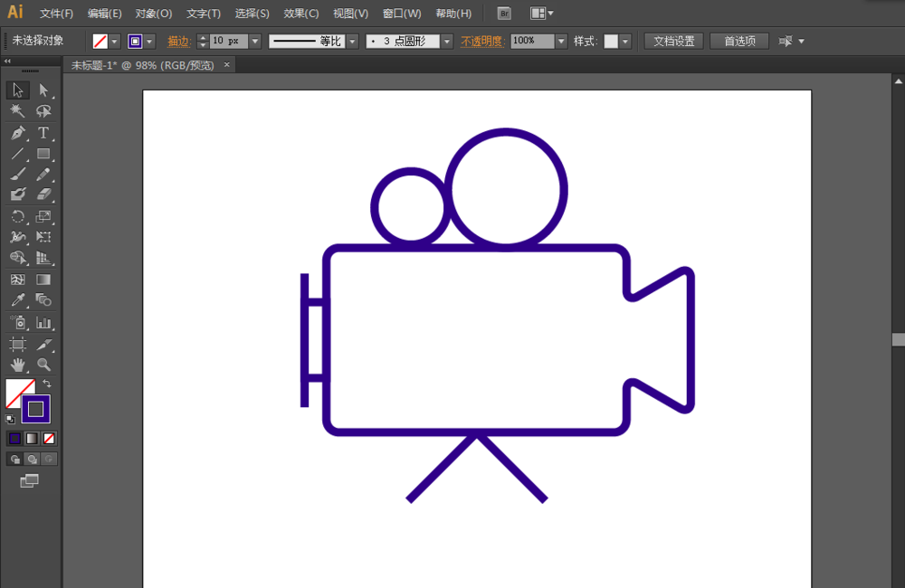Image resolution: width=905 pixels, height=588 pixels.
Task: Open graphic style (样式) dropdown
Action: point(625,42)
